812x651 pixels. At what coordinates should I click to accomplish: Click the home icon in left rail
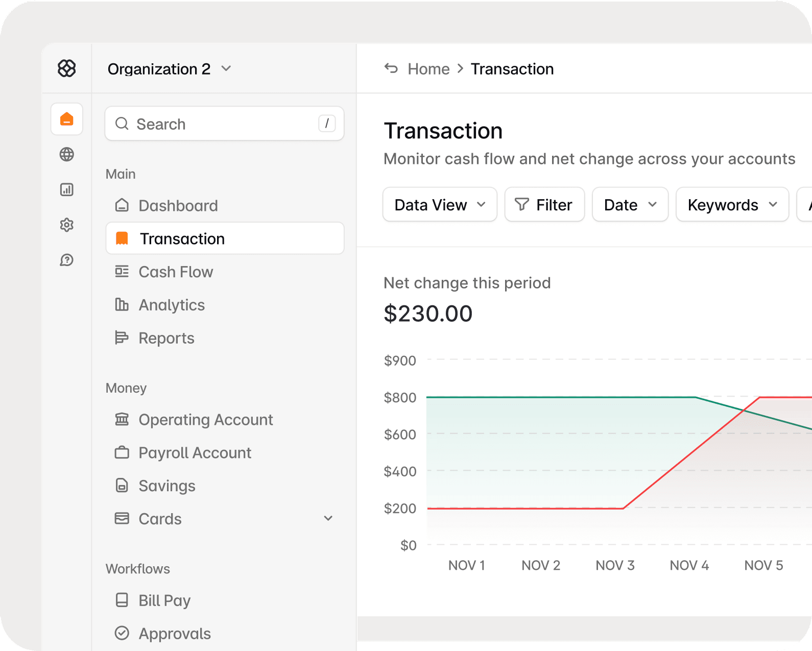point(67,119)
